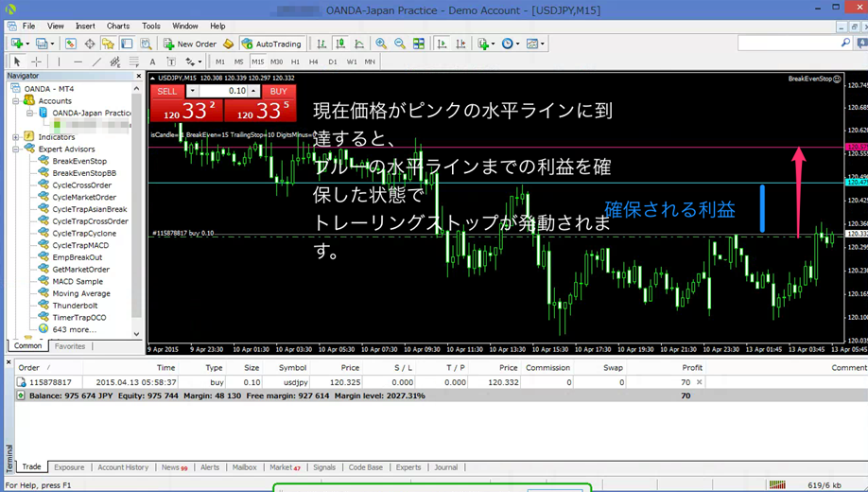Image resolution: width=868 pixels, height=492 pixels.
Task: Open a new chart from the toolbar
Action: coord(17,44)
